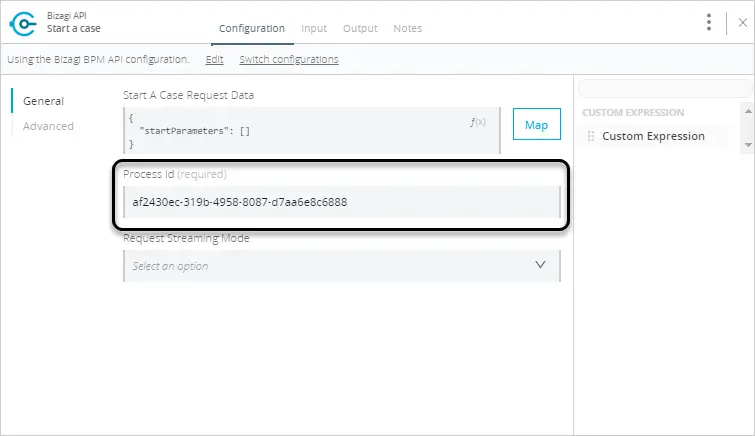Viewport: 755px width, 436px height.
Task: Select the Custom Expression item
Action: coord(653,136)
